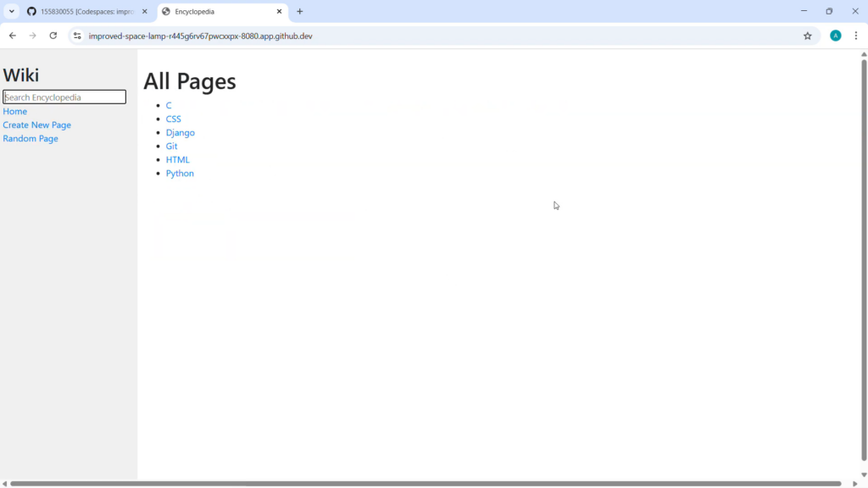Open the CSS wiki entry
Viewport: 868px width, 488px height.
click(x=173, y=119)
